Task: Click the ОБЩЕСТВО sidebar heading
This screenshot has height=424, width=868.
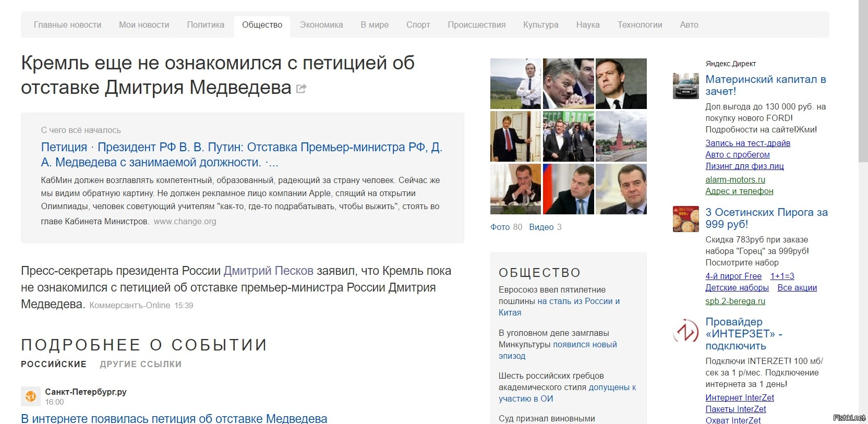Action: point(539,273)
